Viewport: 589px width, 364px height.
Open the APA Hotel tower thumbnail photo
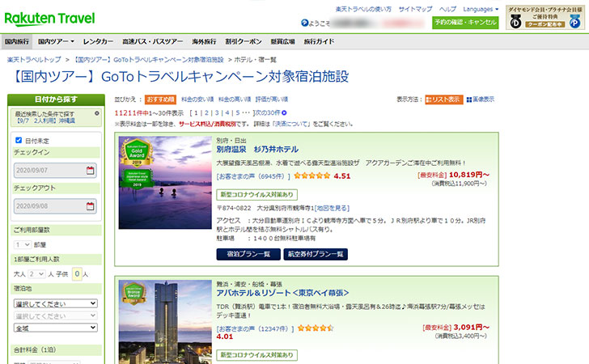pyautogui.click(x=165, y=322)
